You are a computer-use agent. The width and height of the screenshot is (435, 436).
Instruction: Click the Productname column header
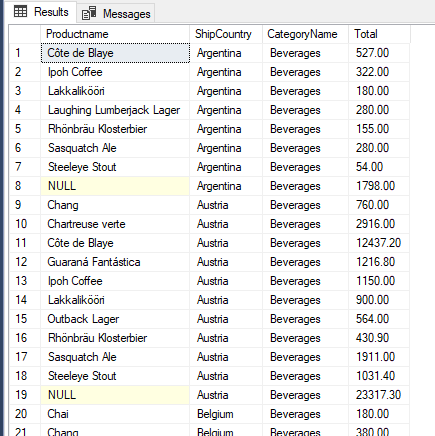(115, 34)
